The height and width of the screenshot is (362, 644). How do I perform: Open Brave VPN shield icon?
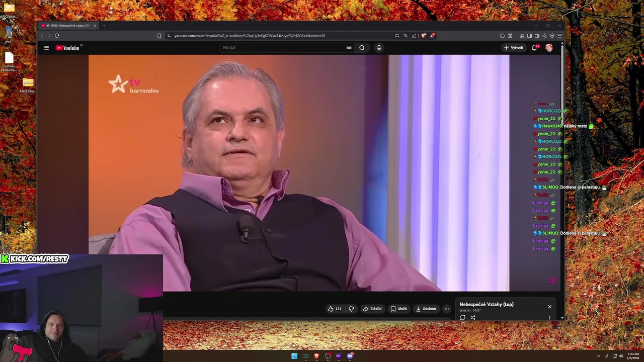point(552,36)
